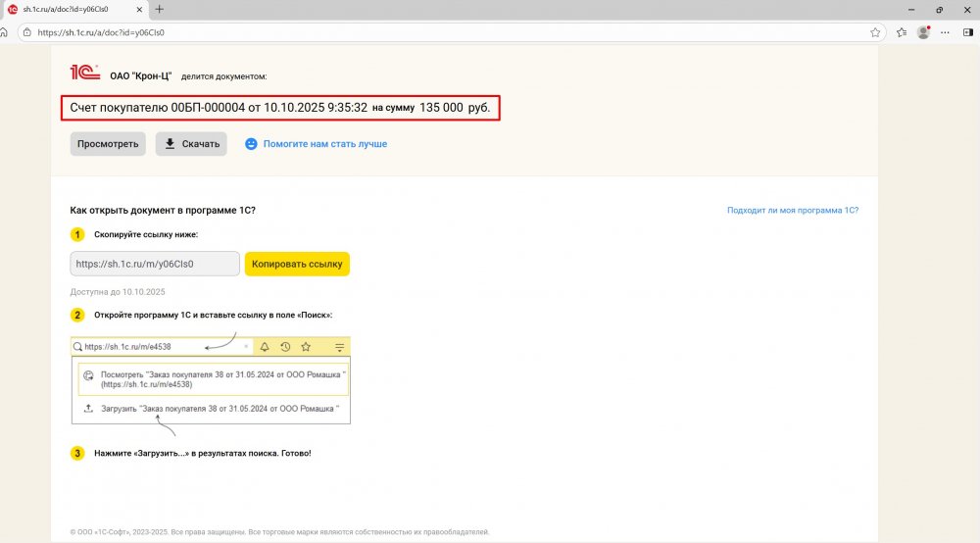Click the sh.1c.ru/m/y06CIs0 link field
This screenshot has height=543, width=980.
point(155,264)
